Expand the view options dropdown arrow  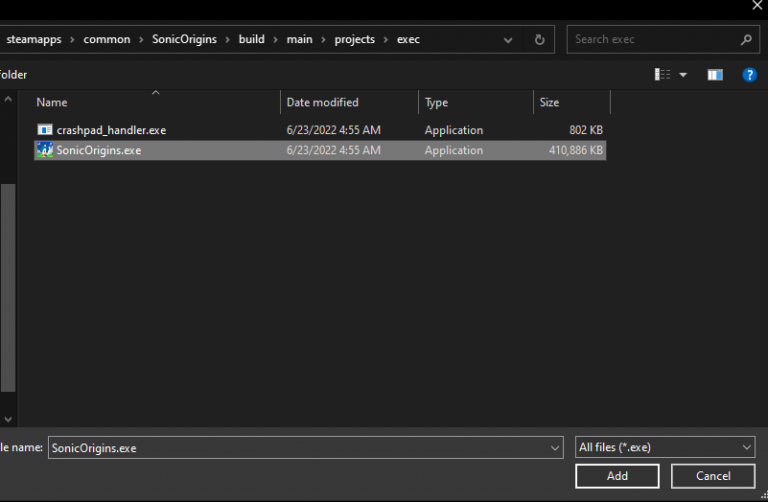coord(684,75)
